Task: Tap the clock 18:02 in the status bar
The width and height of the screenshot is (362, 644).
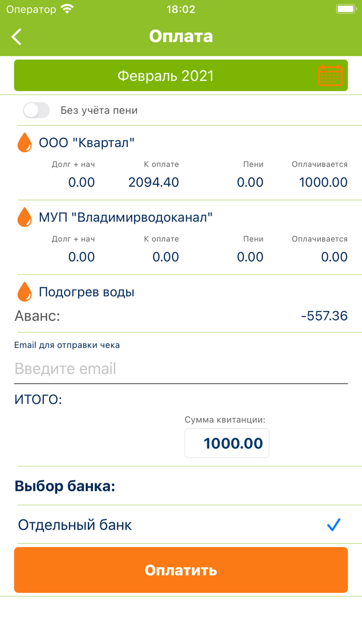Action: [180, 8]
